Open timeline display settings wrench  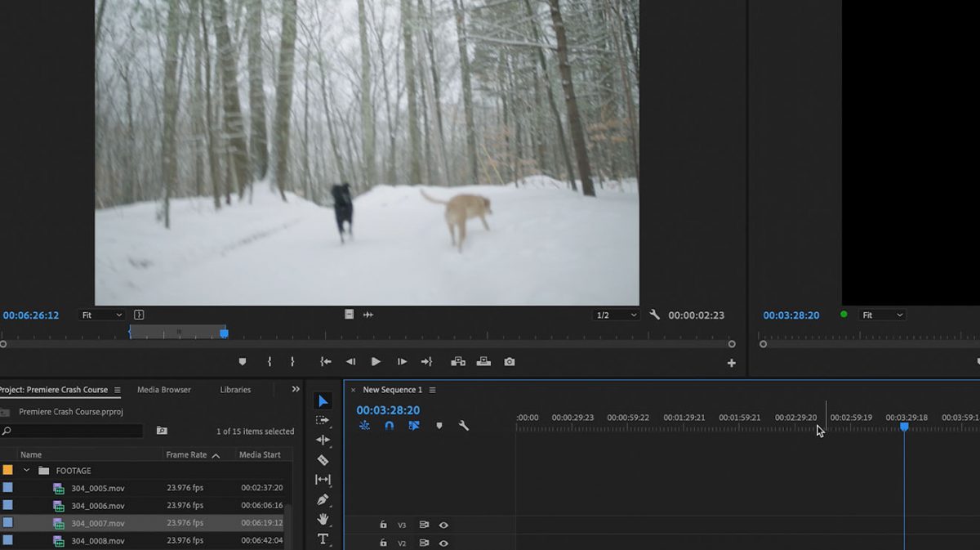tap(464, 426)
